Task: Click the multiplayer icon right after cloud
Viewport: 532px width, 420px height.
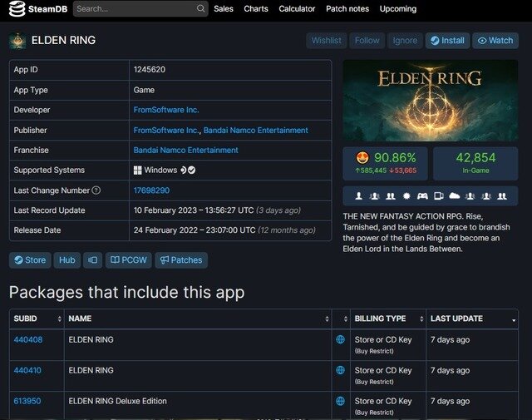Action: (470, 196)
